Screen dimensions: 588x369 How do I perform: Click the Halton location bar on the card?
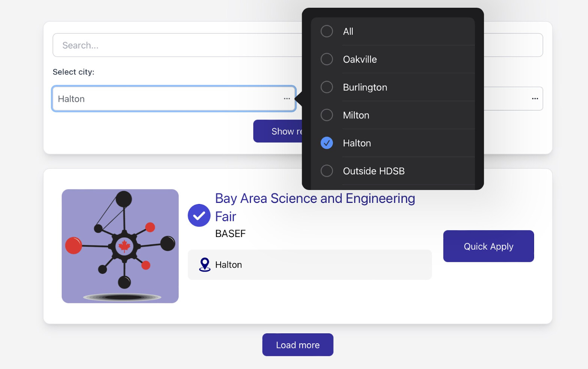pyautogui.click(x=309, y=265)
